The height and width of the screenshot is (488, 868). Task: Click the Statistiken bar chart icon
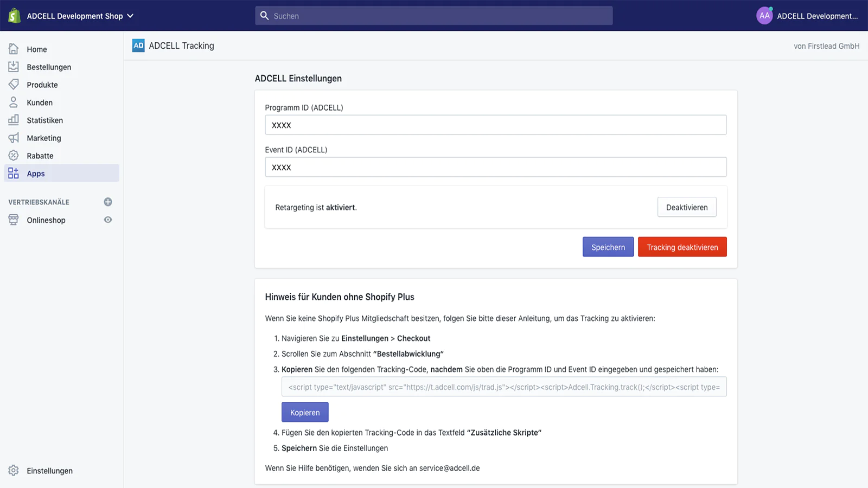coord(14,120)
